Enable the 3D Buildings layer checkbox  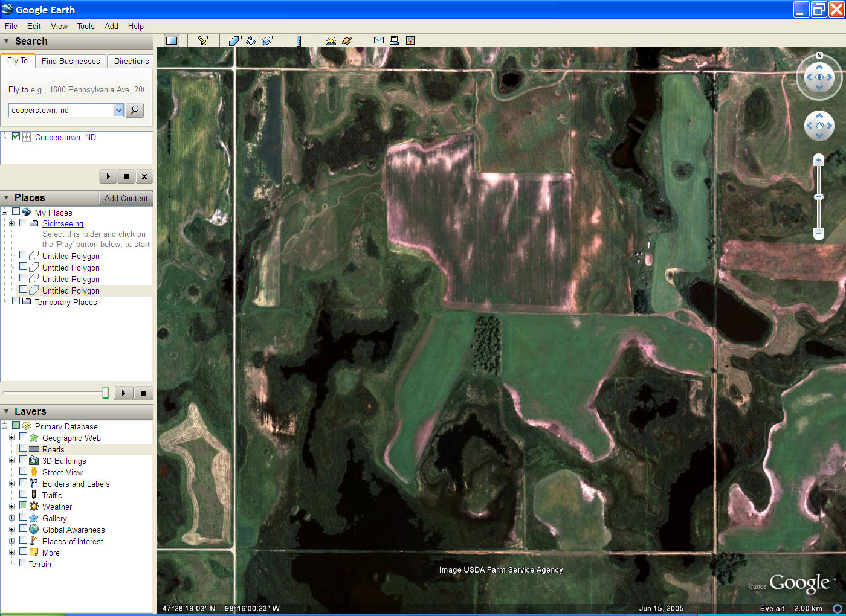tap(24, 460)
